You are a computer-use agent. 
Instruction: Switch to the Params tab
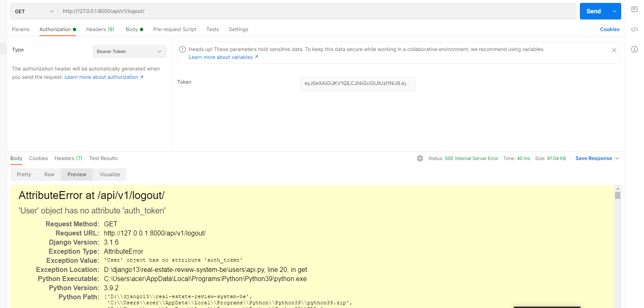tap(21, 29)
